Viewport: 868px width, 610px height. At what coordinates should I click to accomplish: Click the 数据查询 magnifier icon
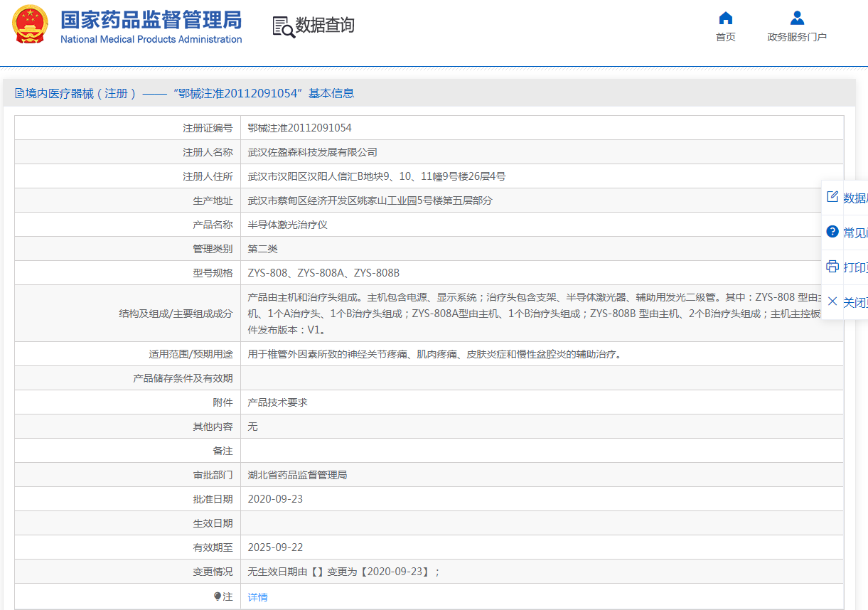click(x=284, y=26)
